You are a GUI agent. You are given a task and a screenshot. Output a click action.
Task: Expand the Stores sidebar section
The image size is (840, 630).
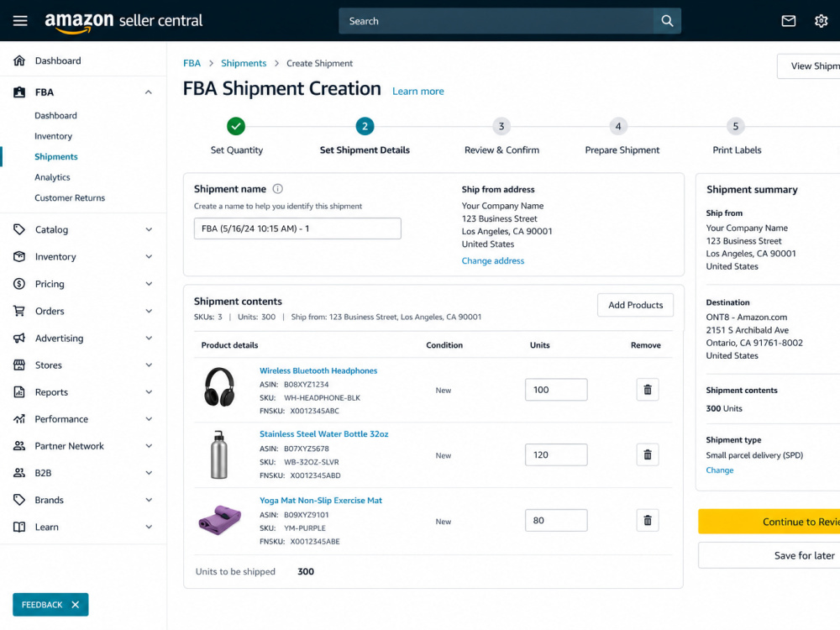149,365
